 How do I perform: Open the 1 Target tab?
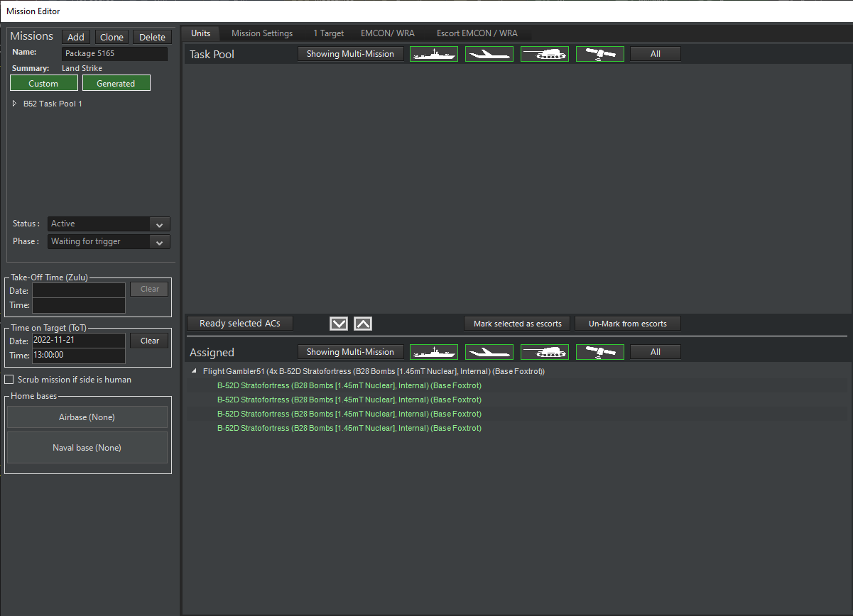329,33
